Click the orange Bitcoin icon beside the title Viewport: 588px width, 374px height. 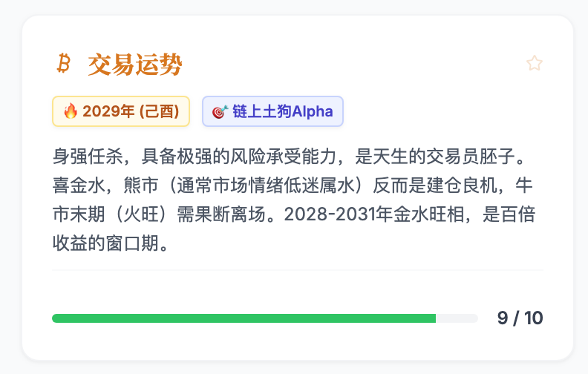[64, 64]
